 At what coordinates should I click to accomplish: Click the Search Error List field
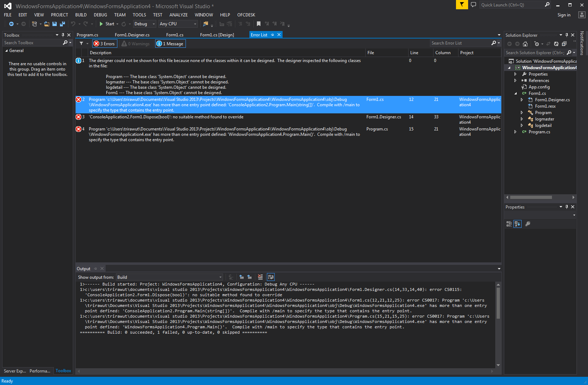[x=460, y=43]
